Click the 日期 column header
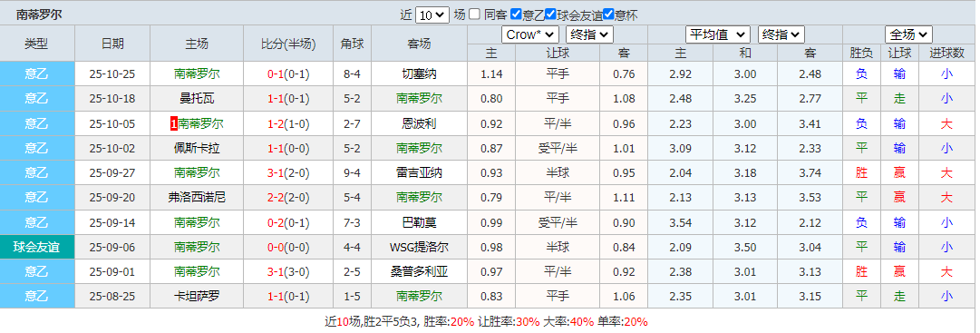Viewport: 980px width, 333px height. tap(112, 44)
